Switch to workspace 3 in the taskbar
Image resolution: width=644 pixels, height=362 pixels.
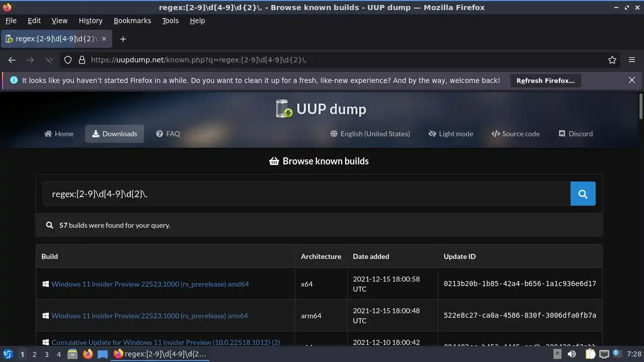click(x=46, y=354)
